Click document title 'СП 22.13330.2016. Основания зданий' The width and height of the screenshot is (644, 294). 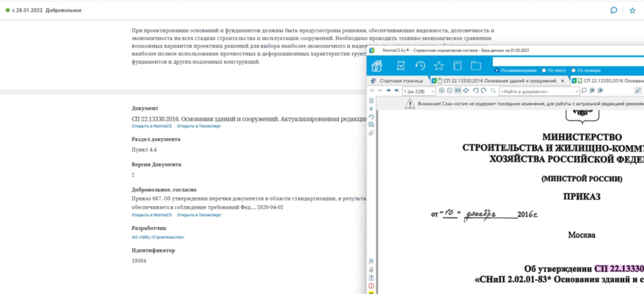point(249,119)
